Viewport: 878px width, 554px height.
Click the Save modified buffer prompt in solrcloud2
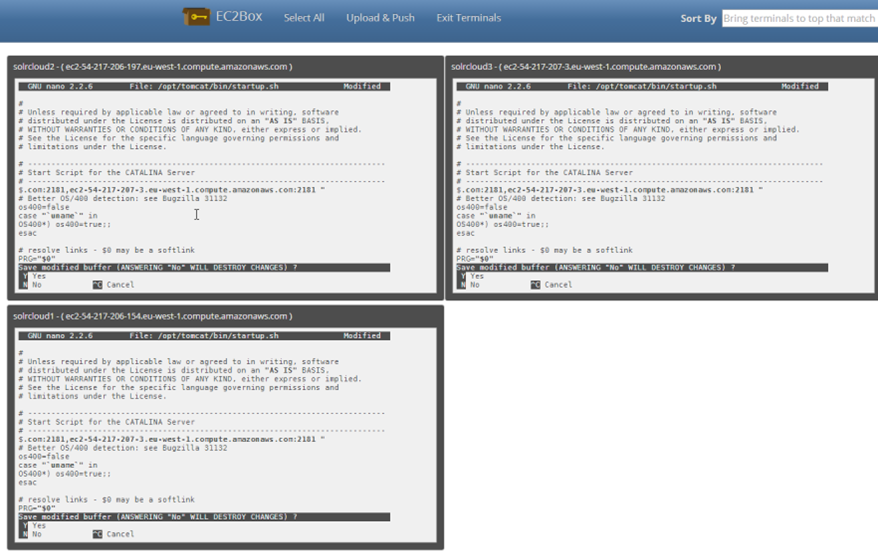(x=204, y=267)
